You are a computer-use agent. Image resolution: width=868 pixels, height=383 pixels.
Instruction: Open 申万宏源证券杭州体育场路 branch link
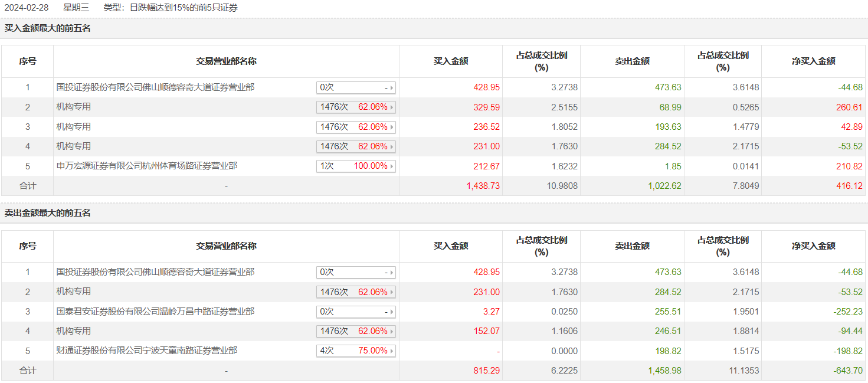click(147, 166)
